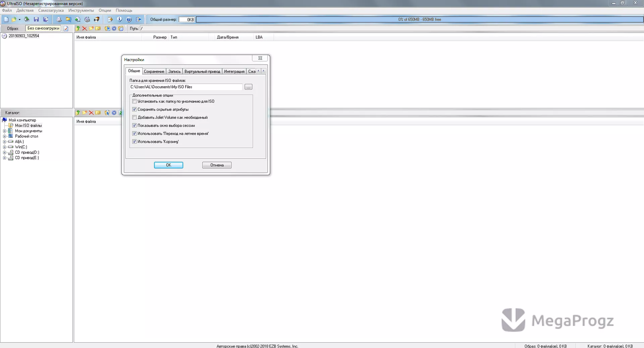This screenshot has width=644, height=348.
Task: Click the Exit door-arrow toolbar icon
Action: (139, 19)
